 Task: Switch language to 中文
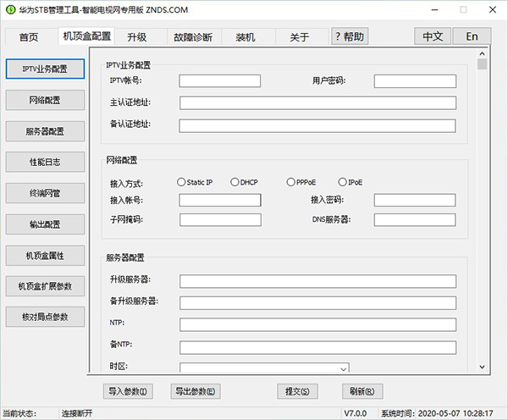433,36
